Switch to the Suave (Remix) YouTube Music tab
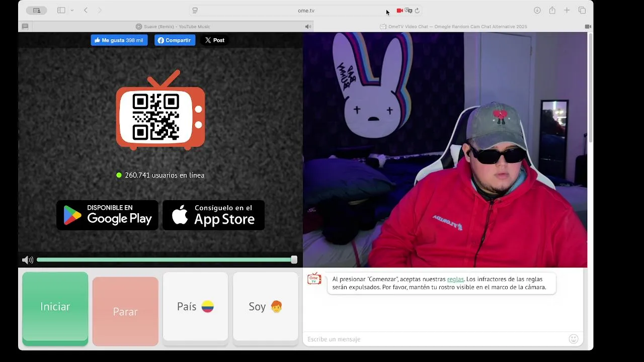Image resolution: width=644 pixels, height=362 pixels. pyautogui.click(x=173, y=27)
